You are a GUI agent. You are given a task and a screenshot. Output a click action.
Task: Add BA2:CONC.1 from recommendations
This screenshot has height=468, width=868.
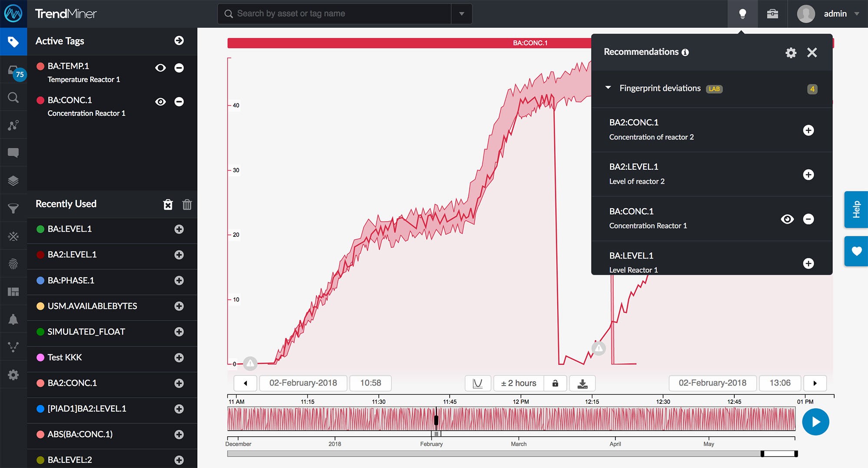808,130
